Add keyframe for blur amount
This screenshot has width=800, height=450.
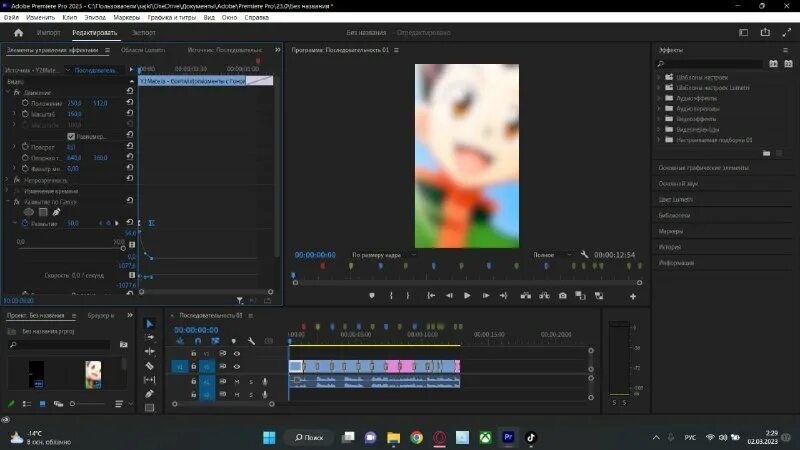(x=108, y=223)
